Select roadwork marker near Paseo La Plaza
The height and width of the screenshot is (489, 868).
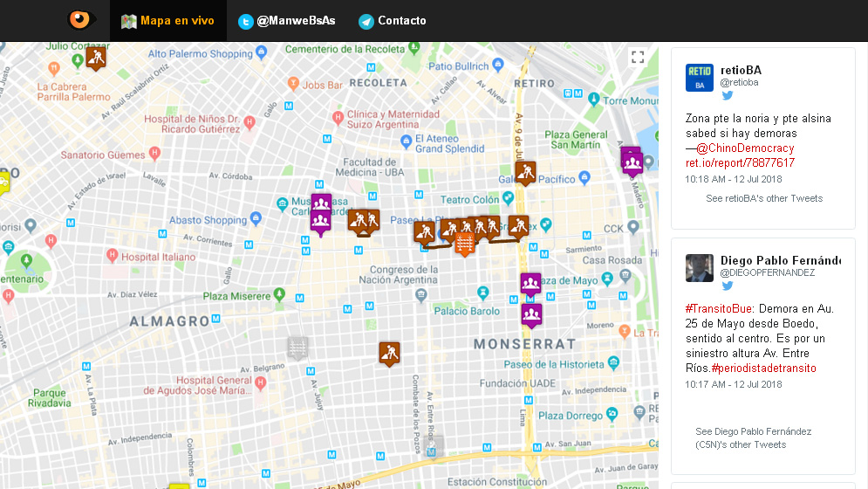tap(425, 231)
